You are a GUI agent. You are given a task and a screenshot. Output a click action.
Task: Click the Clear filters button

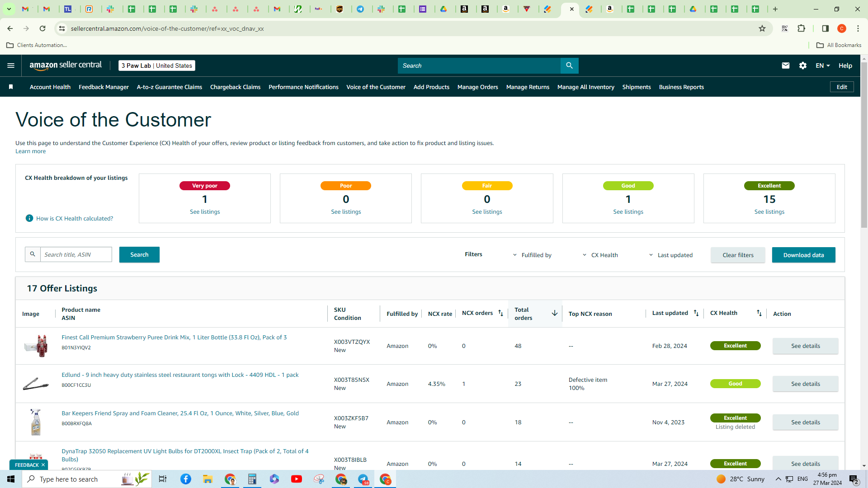tap(738, 255)
